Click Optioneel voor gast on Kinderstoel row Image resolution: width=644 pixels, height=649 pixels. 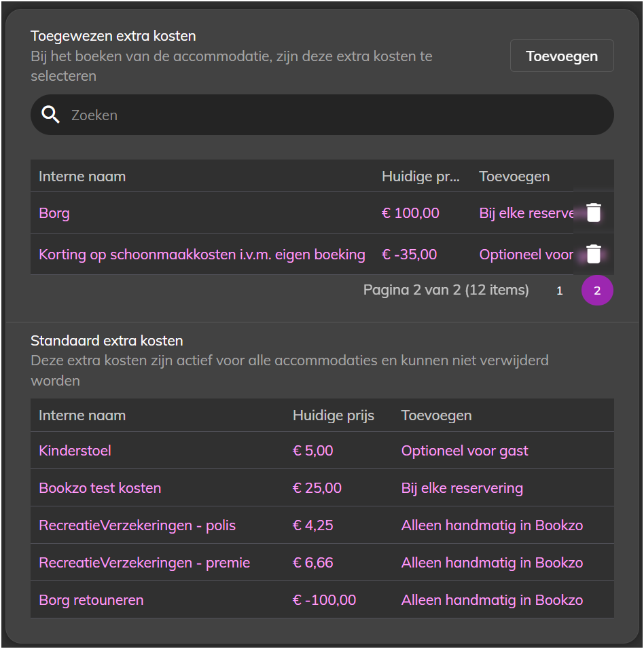[465, 451]
